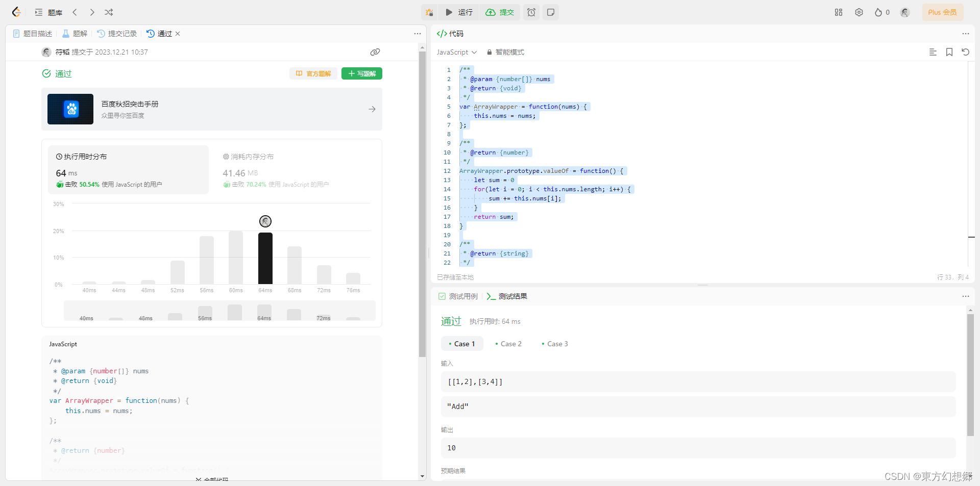The height and width of the screenshot is (486, 980).
Task: Select Case 1 result
Action: [x=462, y=344]
